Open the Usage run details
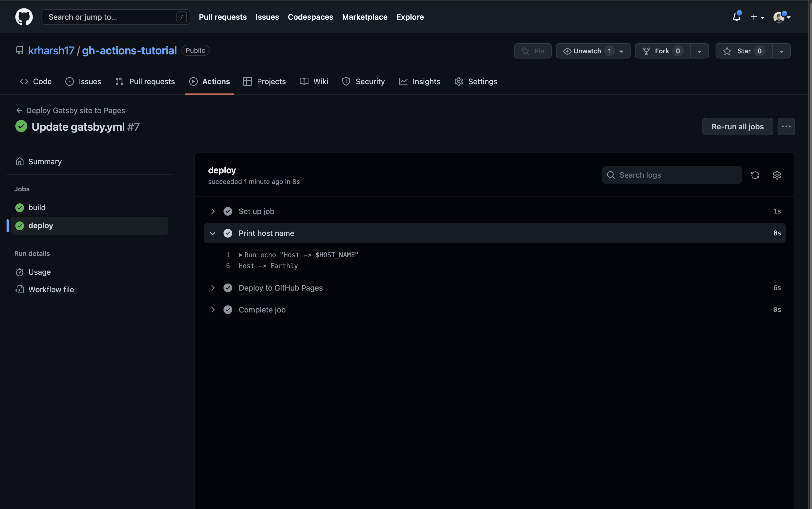 tap(39, 272)
